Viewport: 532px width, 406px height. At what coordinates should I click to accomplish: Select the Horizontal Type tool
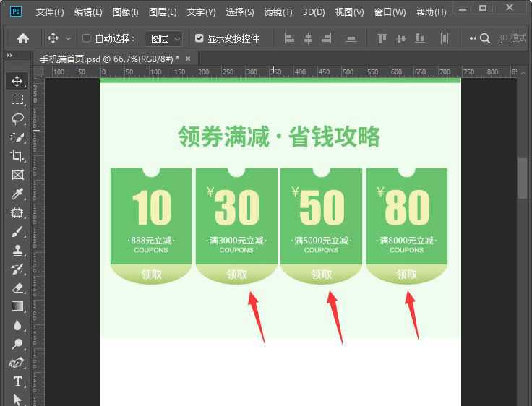pyautogui.click(x=17, y=381)
